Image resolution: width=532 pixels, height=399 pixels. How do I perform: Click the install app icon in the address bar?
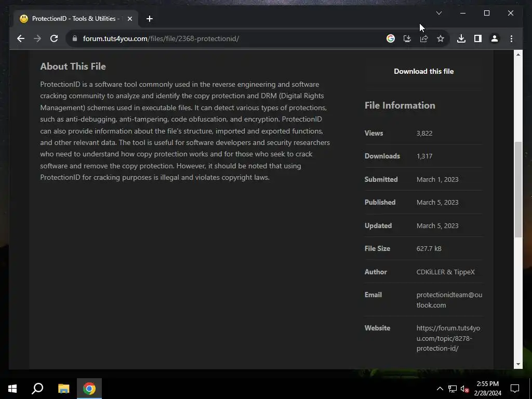(x=407, y=38)
